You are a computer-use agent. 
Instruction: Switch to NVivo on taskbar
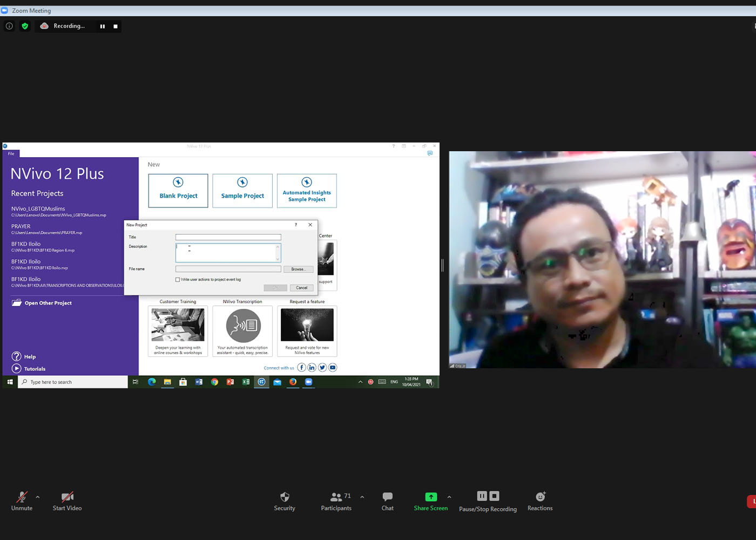tap(261, 382)
